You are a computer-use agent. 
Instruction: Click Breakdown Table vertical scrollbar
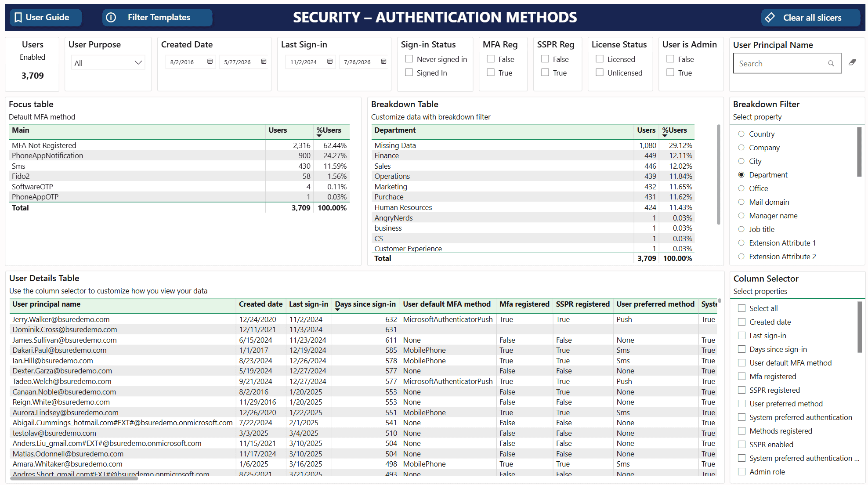tap(719, 174)
